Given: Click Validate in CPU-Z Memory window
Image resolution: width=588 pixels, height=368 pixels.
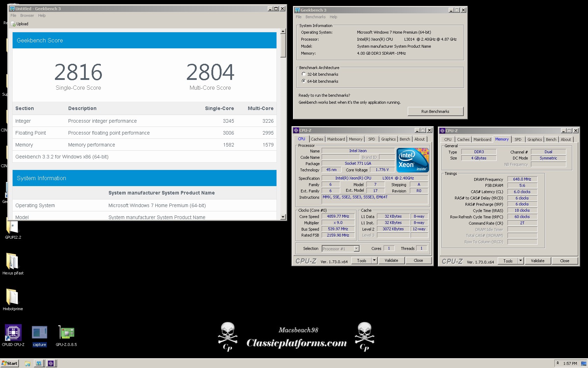Looking at the screenshot, I should pyautogui.click(x=538, y=261).
